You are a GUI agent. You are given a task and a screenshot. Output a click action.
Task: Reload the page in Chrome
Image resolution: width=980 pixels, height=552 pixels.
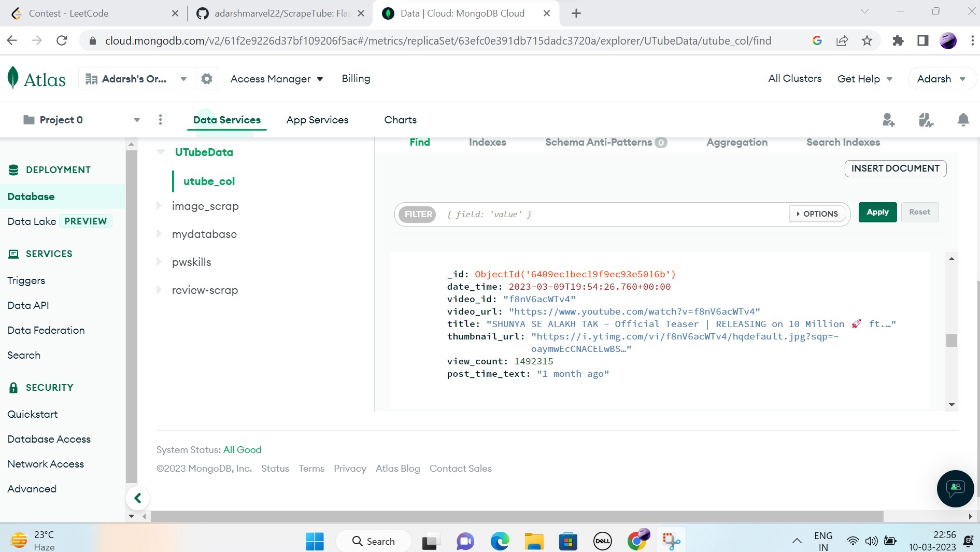[x=62, y=40]
